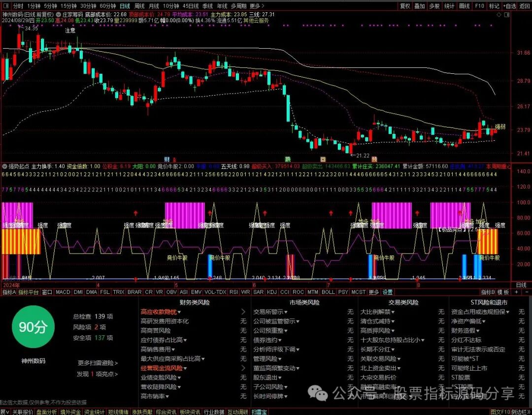Click the 模板 template button

click(x=503, y=292)
